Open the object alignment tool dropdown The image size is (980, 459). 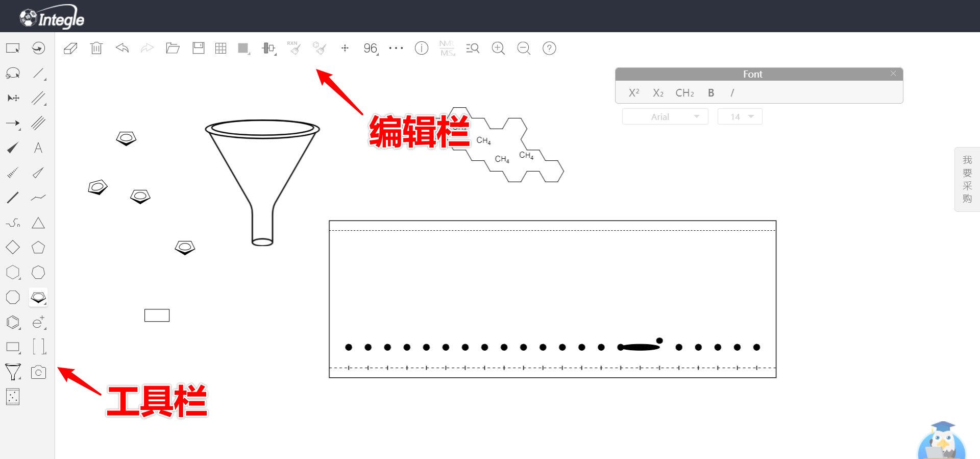[269, 49]
